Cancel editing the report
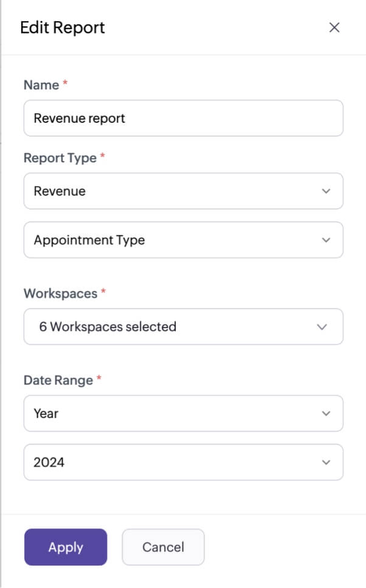This screenshot has height=588, width=366. 163,547
